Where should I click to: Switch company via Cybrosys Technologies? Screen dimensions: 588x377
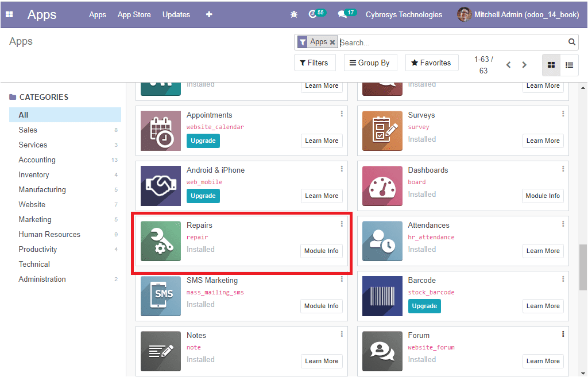pyautogui.click(x=404, y=14)
